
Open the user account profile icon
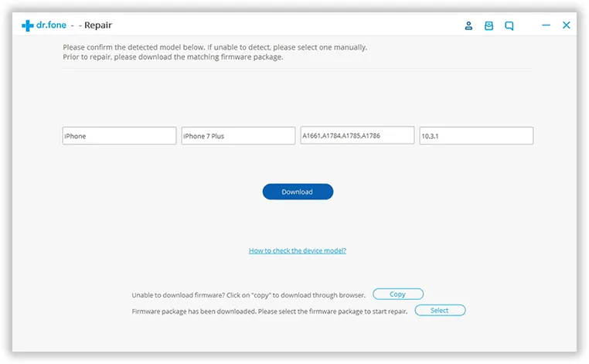tap(468, 26)
